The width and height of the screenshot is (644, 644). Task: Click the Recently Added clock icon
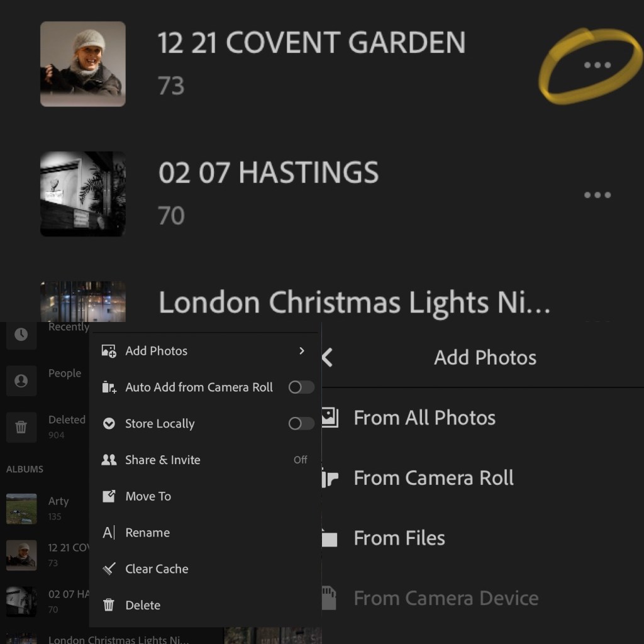click(x=21, y=335)
